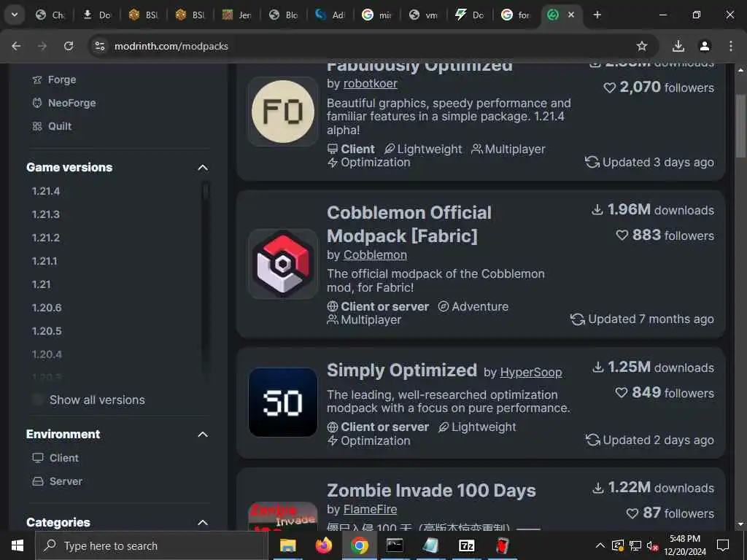Open the Chrome profile icon
The image size is (747, 560).
tap(705, 46)
